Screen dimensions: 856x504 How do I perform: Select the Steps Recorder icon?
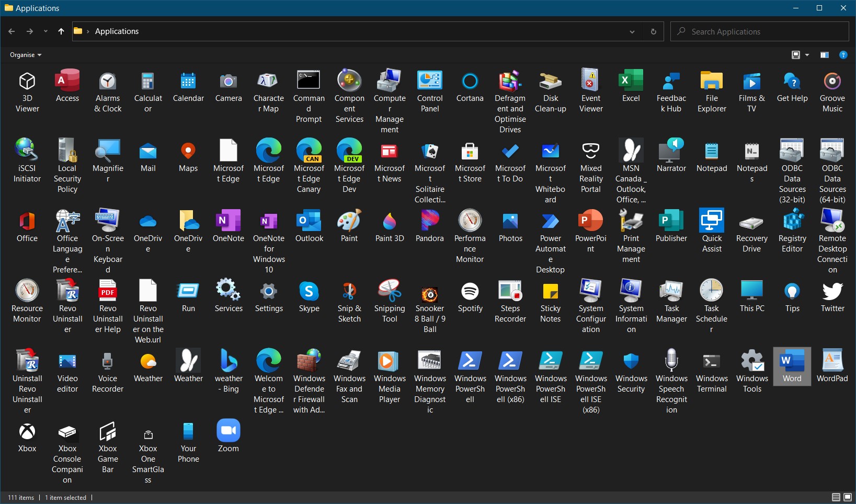pyautogui.click(x=510, y=291)
